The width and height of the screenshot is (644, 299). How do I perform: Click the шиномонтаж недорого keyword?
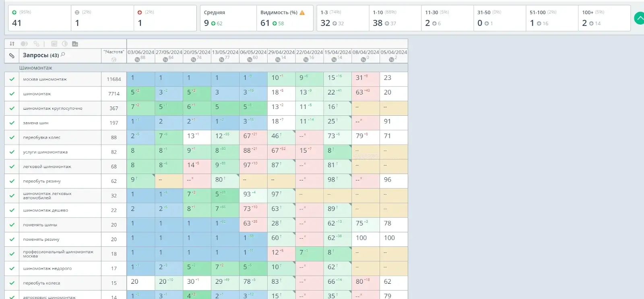pyautogui.click(x=47, y=268)
